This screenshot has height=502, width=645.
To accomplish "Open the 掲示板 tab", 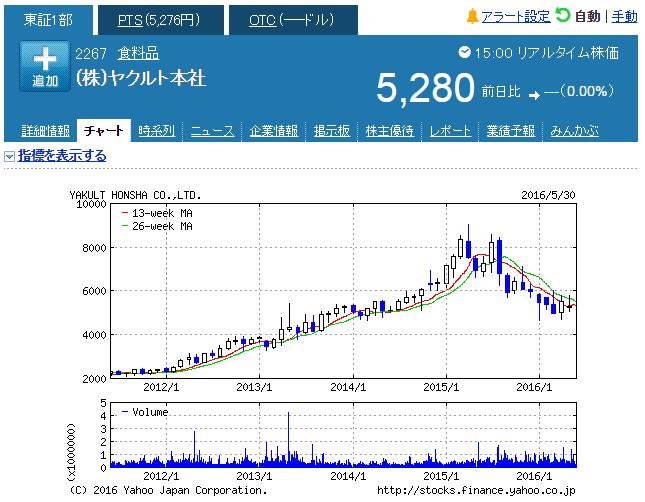I will pyautogui.click(x=332, y=131).
